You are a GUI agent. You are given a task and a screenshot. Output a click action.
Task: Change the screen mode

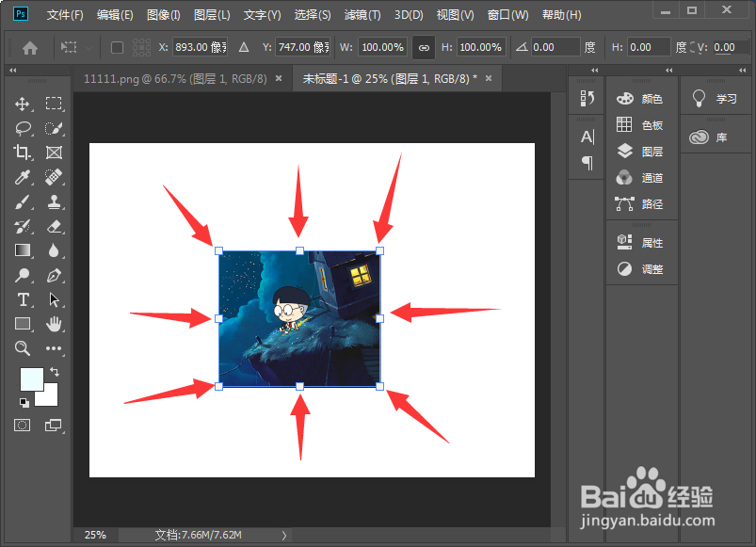54,425
